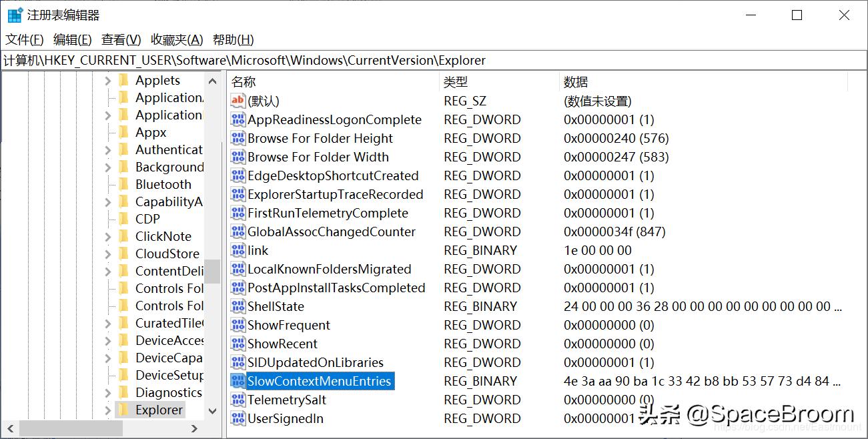This screenshot has width=868, height=439.
Task: Click the icon beside SlowContextMenuEntries
Action: click(x=238, y=381)
